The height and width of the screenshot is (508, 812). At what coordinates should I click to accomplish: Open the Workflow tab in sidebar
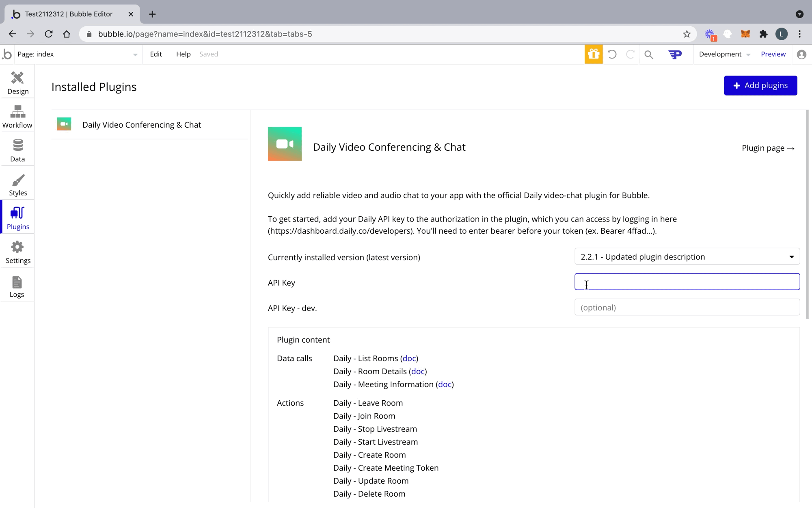pos(17,117)
